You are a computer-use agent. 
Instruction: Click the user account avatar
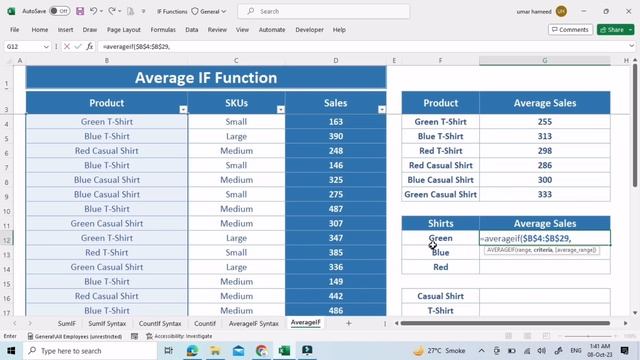[x=561, y=11]
